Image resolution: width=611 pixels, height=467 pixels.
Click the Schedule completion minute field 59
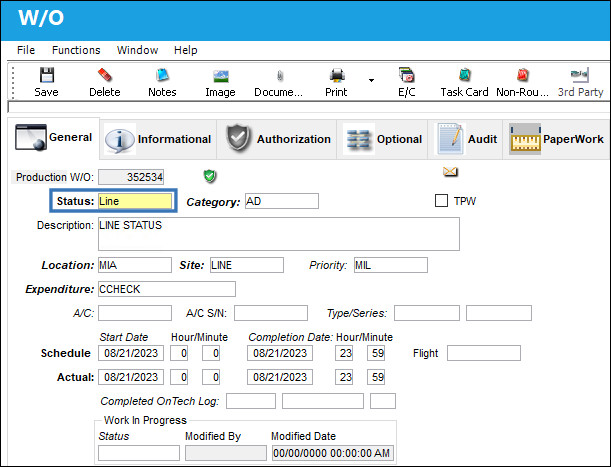tap(376, 353)
